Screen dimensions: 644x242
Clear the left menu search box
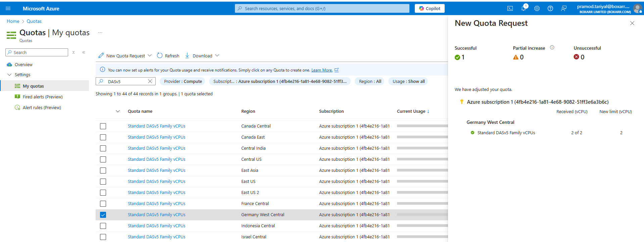click(x=73, y=52)
